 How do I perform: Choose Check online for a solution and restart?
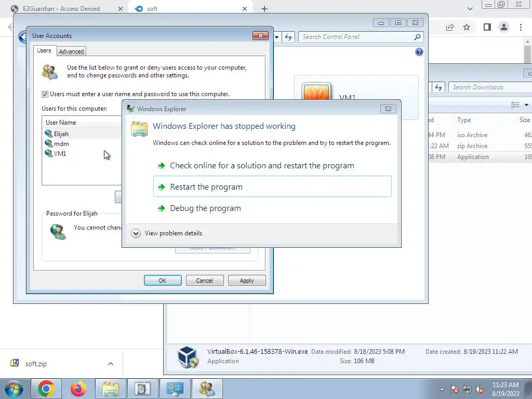[272, 166]
